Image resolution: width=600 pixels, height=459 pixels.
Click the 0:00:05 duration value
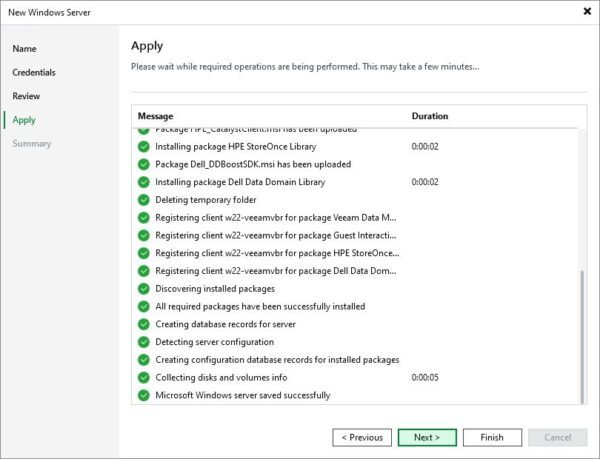coord(425,378)
